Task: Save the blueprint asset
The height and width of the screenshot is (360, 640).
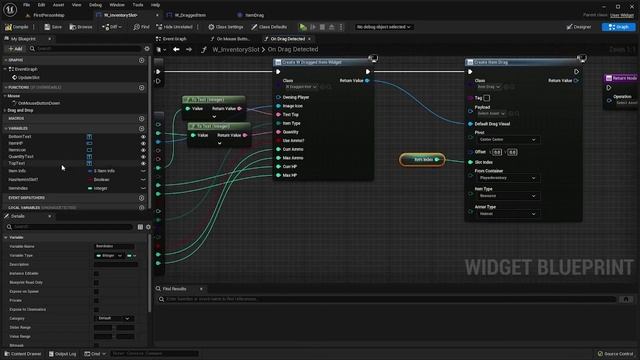Action: 53,27
